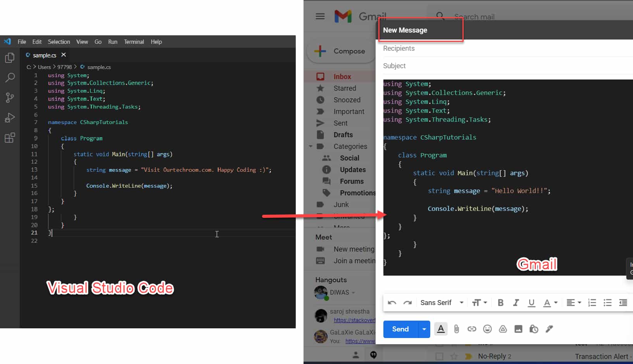The image size is (633, 364).
Task: Attach files with the paperclip icon
Action: [457, 329]
